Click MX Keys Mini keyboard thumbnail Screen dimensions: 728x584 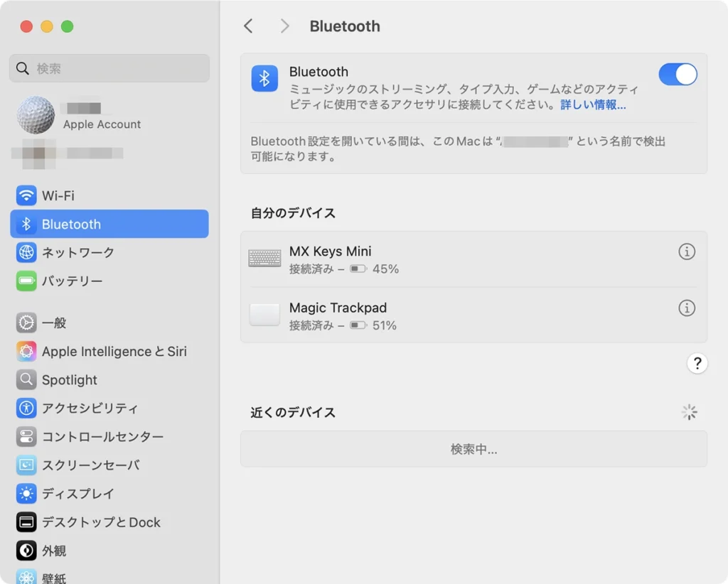click(264, 259)
